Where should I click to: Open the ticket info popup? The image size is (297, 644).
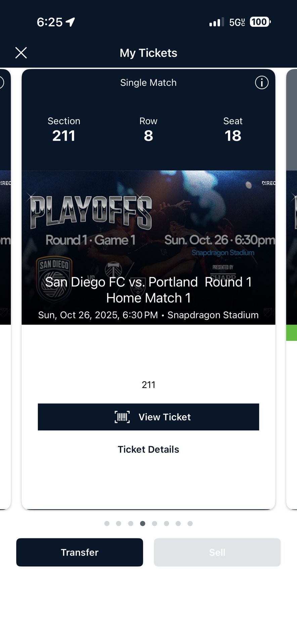pos(261,83)
